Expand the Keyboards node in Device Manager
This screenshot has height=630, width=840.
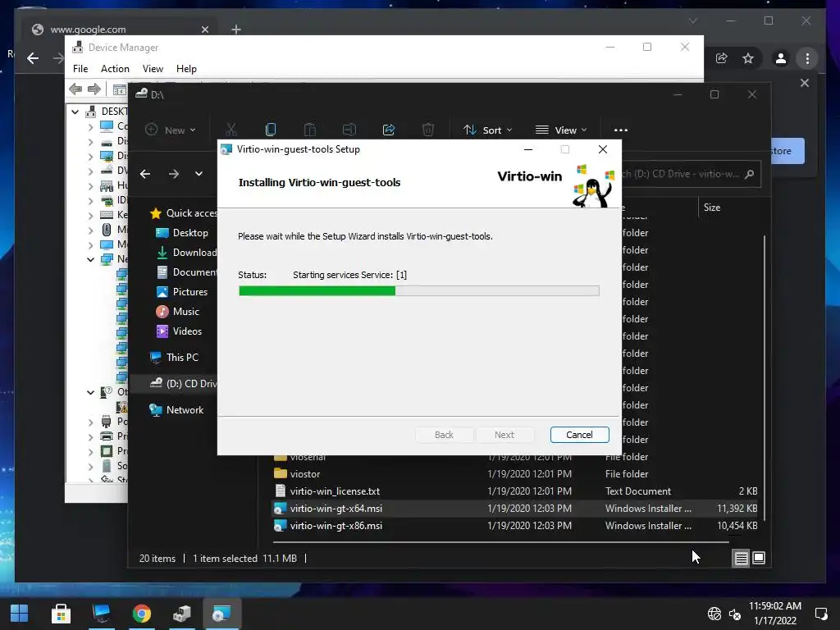click(90, 216)
